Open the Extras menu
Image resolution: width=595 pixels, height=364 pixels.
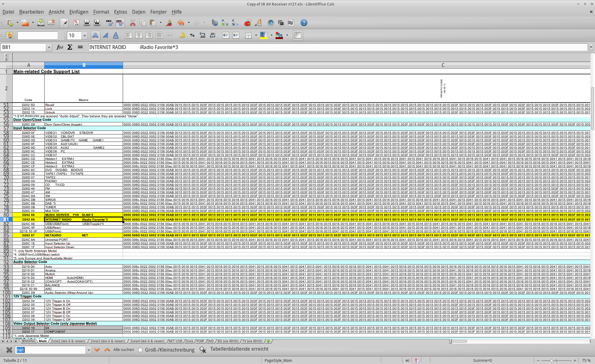(x=120, y=12)
